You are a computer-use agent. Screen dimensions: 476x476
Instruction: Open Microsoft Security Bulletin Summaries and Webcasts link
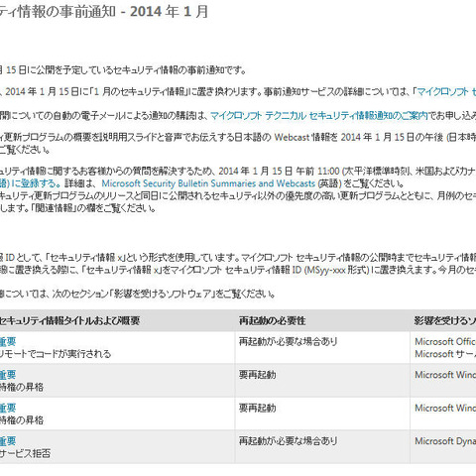[208, 183]
